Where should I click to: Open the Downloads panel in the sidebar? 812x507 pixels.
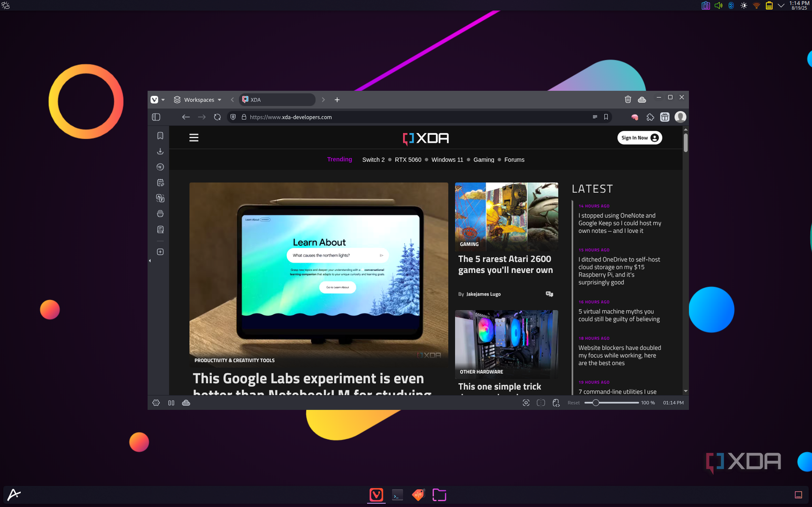tap(160, 151)
